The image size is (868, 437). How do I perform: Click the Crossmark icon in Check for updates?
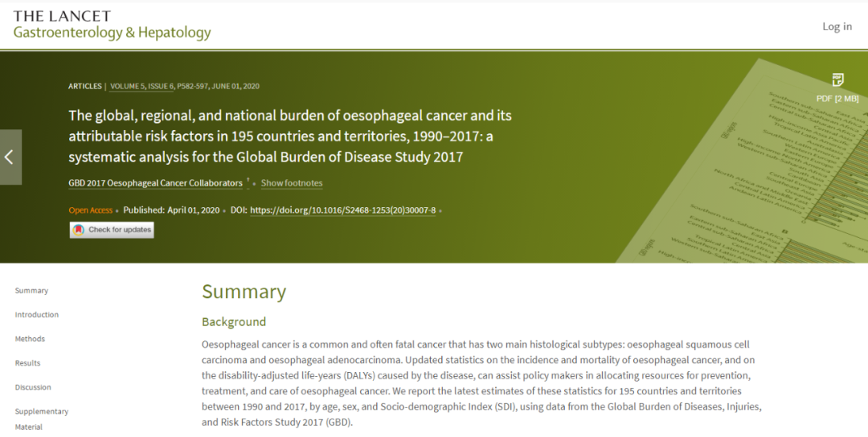pyautogui.click(x=79, y=230)
